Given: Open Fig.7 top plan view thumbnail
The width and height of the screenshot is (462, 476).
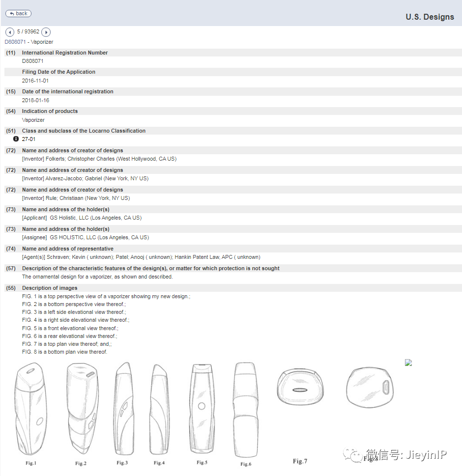Looking at the screenshot, I should (300, 387).
